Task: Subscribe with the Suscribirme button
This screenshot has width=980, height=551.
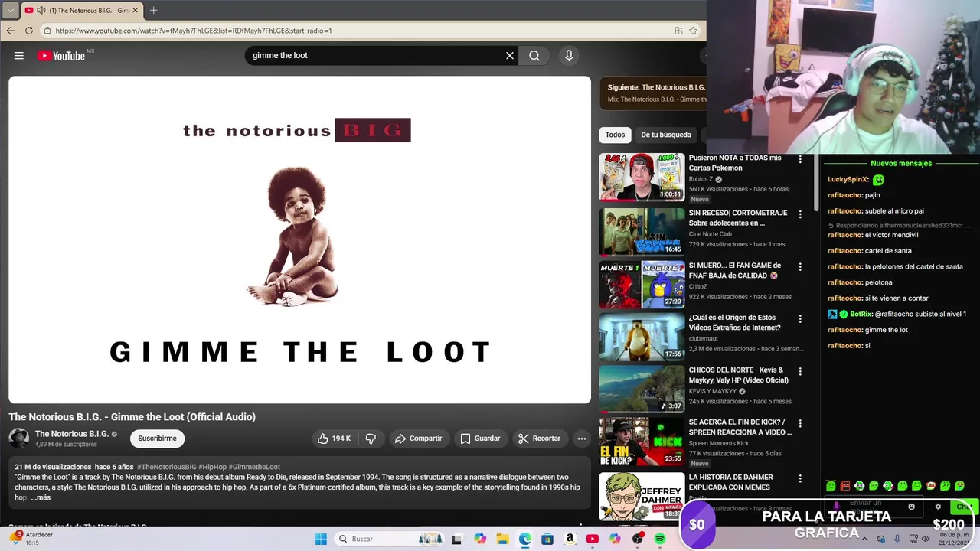Action: coord(157,439)
